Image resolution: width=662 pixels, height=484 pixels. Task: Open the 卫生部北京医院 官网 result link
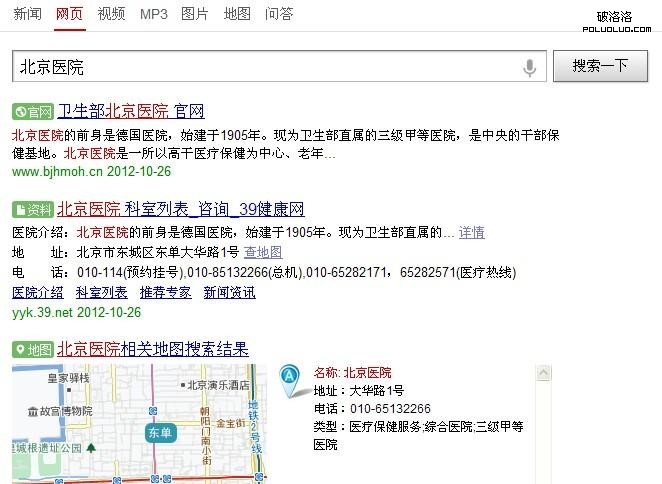tap(131, 110)
